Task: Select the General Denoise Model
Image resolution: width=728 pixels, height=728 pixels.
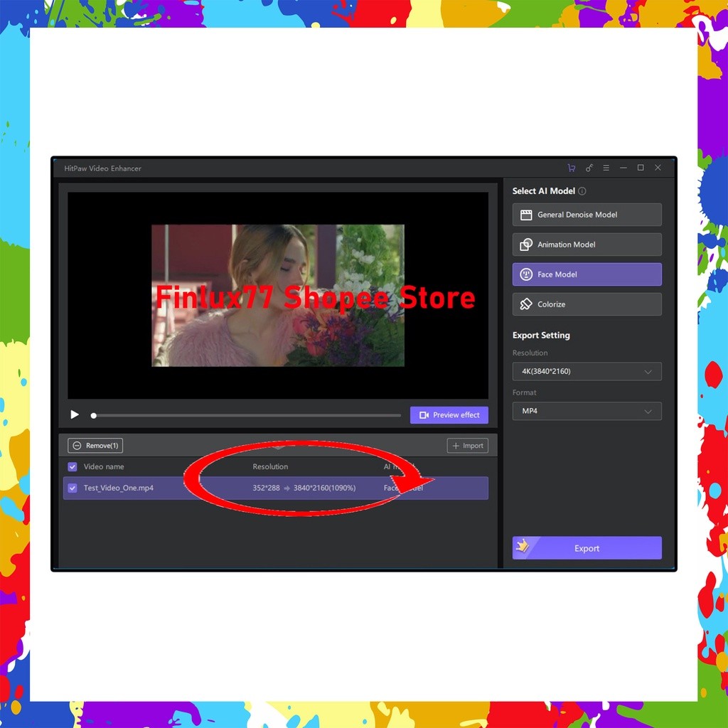Action: [x=586, y=214]
